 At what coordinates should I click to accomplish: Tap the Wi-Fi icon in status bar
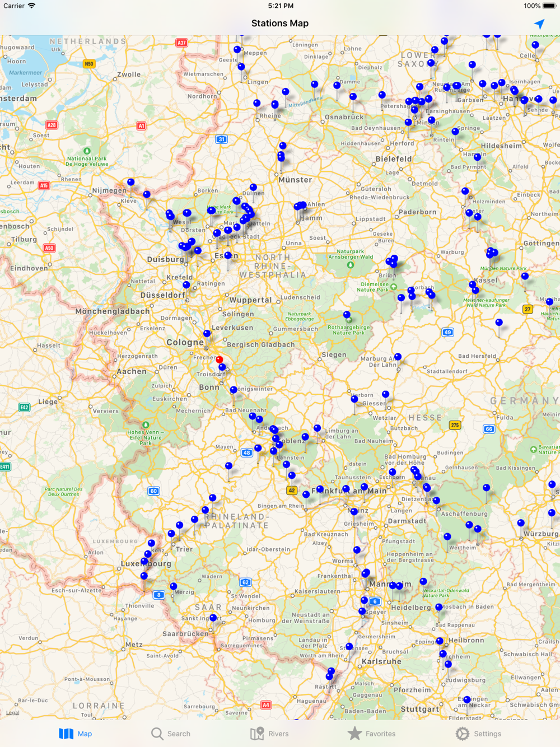tap(32, 6)
